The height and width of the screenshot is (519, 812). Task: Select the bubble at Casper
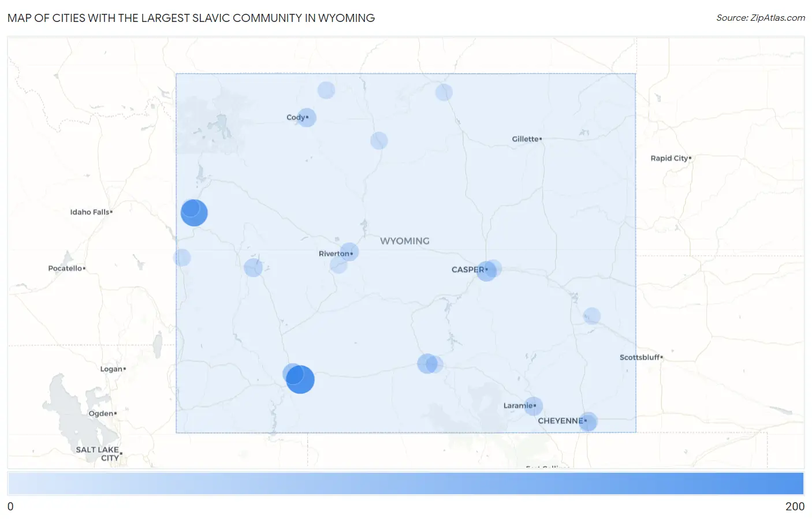click(x=486, y=271)
